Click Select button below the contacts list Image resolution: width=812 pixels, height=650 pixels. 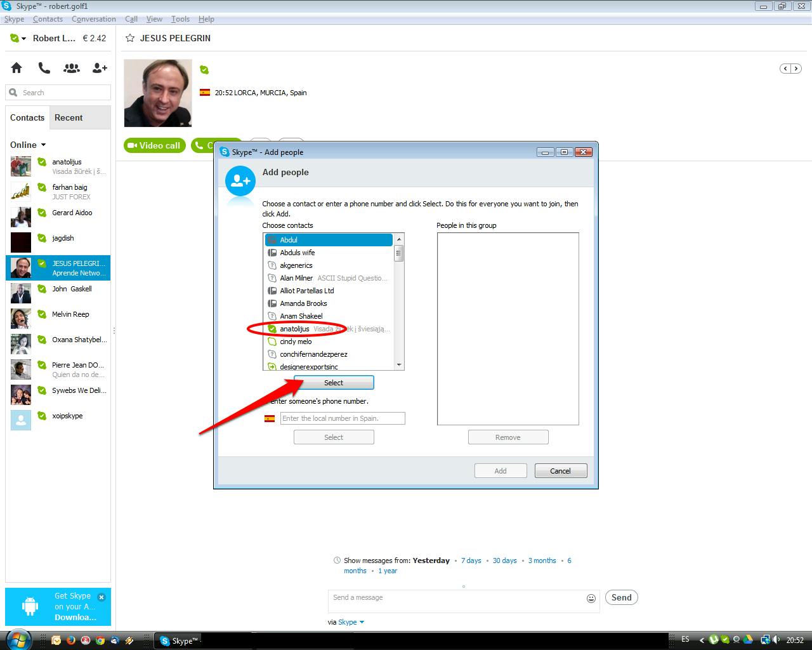point(334,383)
